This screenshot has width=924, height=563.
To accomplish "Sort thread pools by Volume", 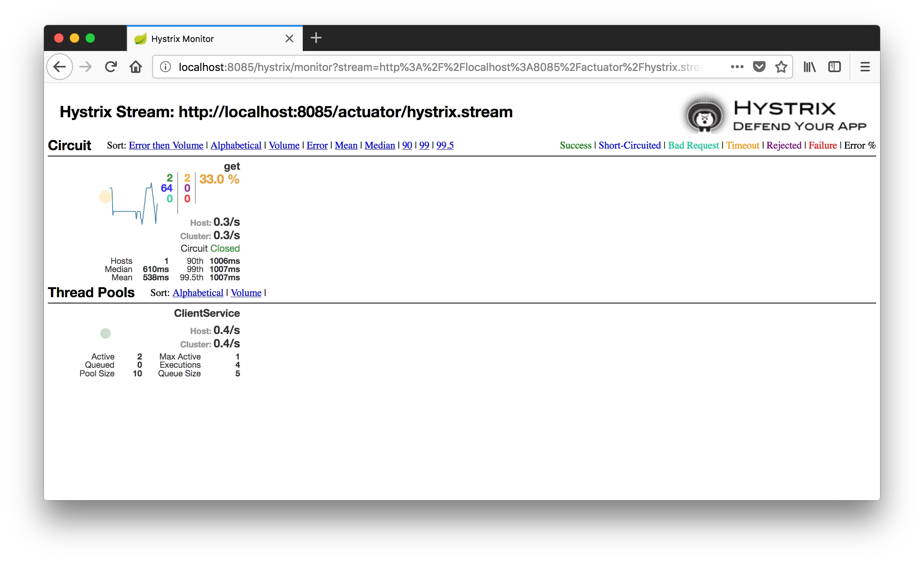I will (246, 293).
